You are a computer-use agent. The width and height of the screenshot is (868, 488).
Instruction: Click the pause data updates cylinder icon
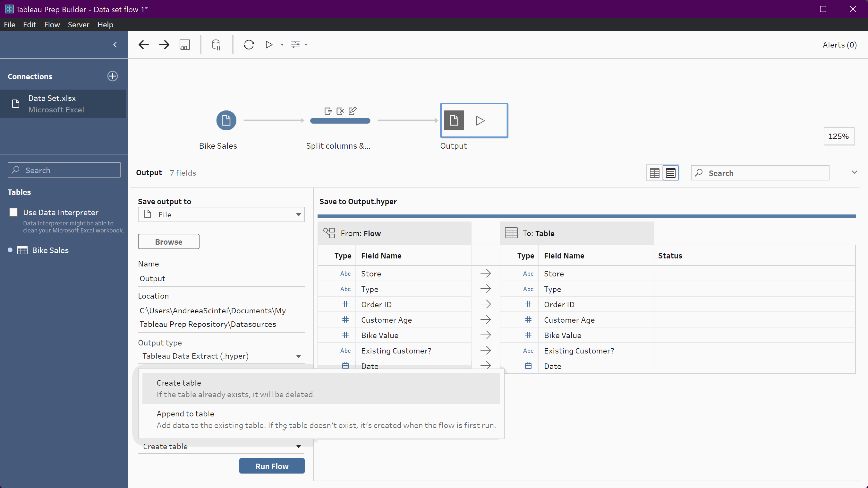pos(216,45)
